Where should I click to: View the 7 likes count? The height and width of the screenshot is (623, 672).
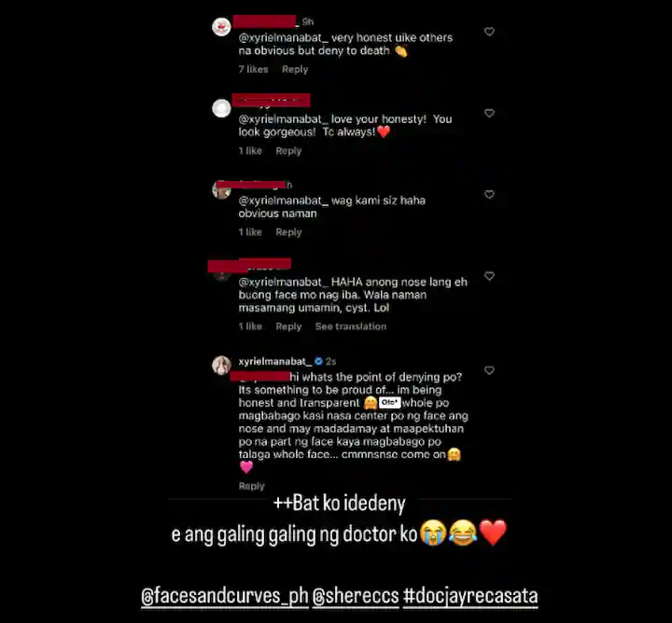[x=253, y=69]
